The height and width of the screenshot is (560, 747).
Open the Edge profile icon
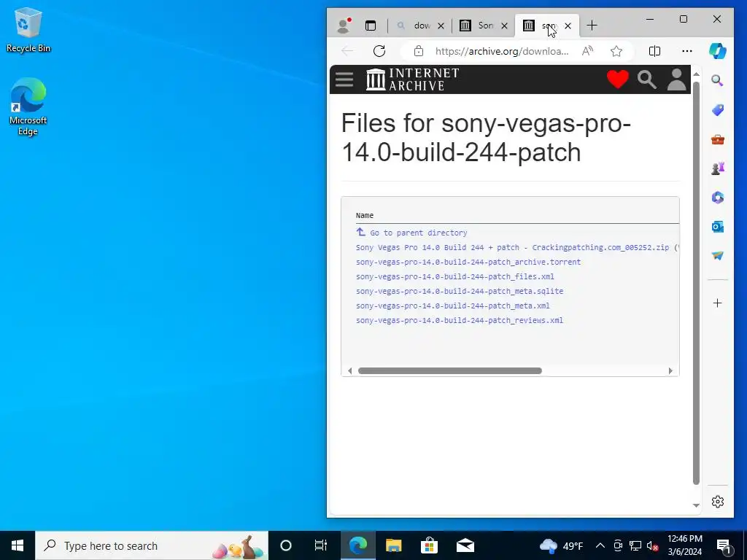[x=344, y=26]
